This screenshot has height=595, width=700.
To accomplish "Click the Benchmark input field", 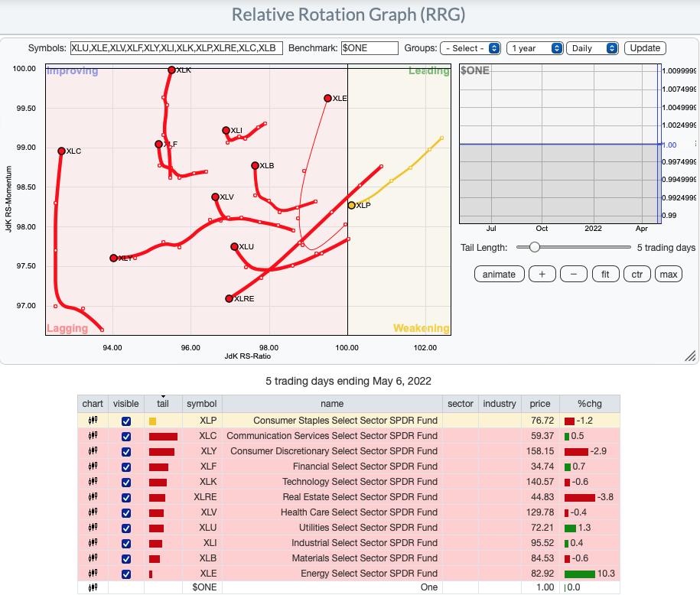I will tap(370, 48).
